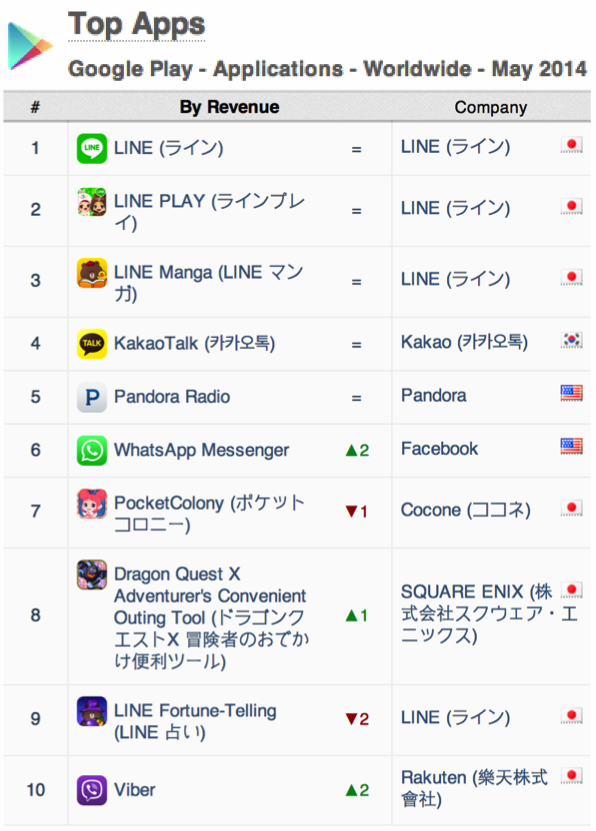This screenshot has width=596, height=831.
Task: Click the PocketColony app icon
Action: point(92,503)
